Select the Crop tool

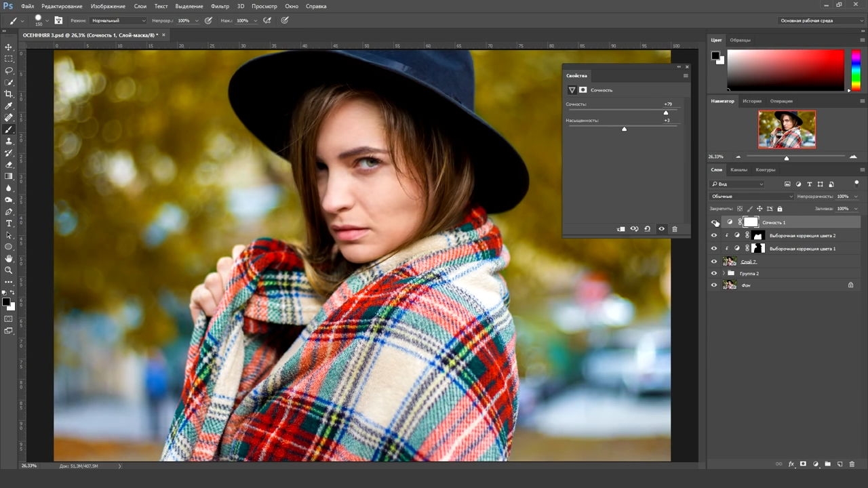9,94
